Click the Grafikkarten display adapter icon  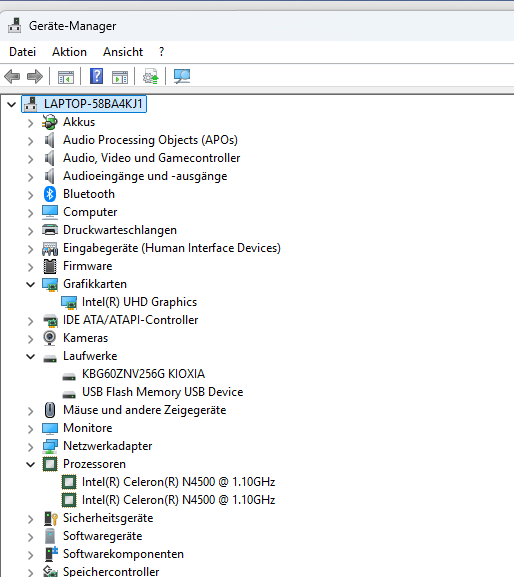50,284
